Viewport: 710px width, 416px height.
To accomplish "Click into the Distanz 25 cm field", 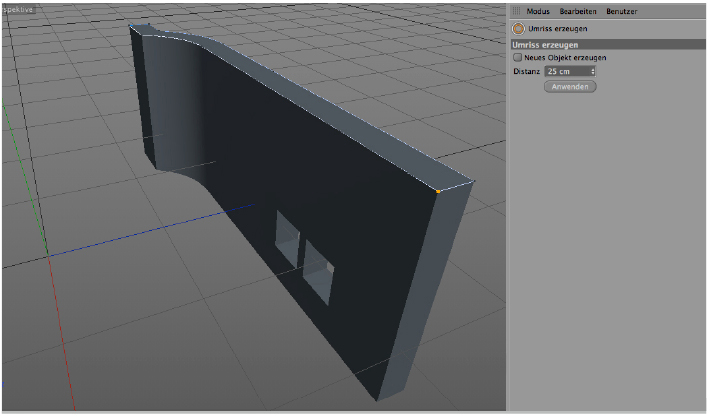I will tap(565, 71).
